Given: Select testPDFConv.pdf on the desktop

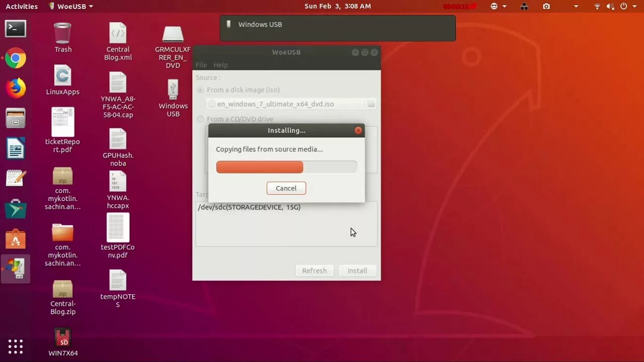Looking at the screenshot, I should [x=118, y=236].
